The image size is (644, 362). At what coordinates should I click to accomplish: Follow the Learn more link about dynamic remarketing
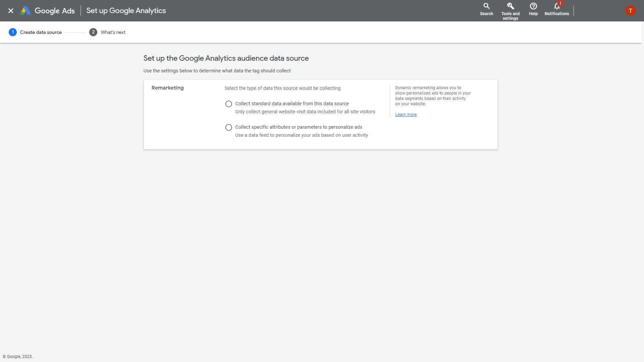coord(406,115)
